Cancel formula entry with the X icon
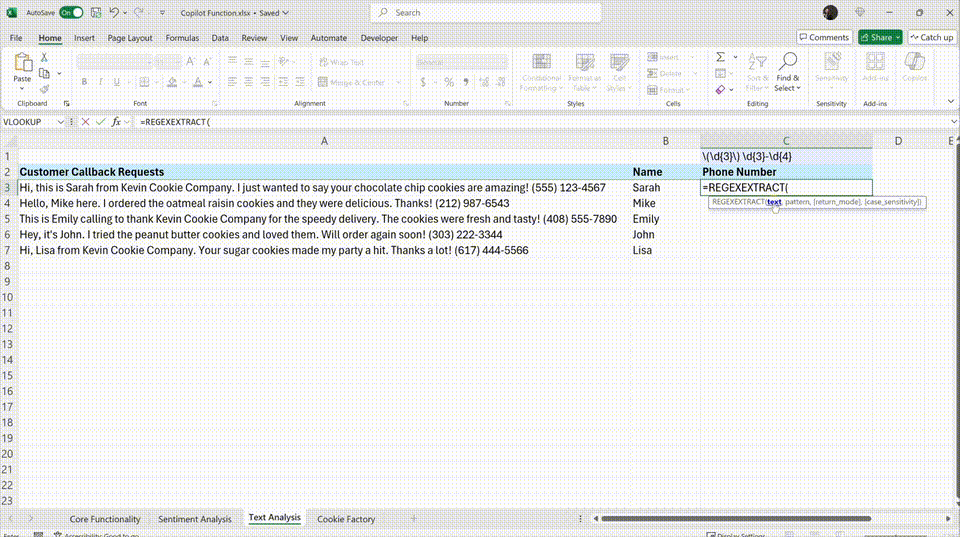The width and height of the screenshot is (960, 537). 85,122
